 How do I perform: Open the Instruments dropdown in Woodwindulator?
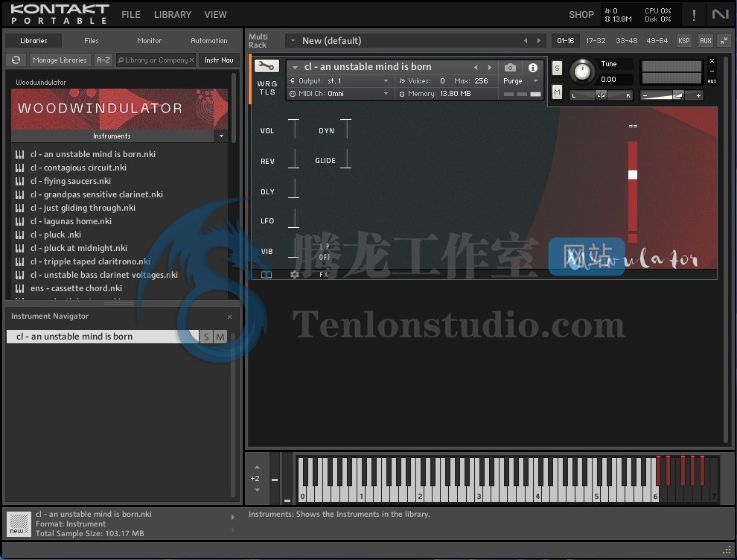pyautogui.click(x=221, y=136)
